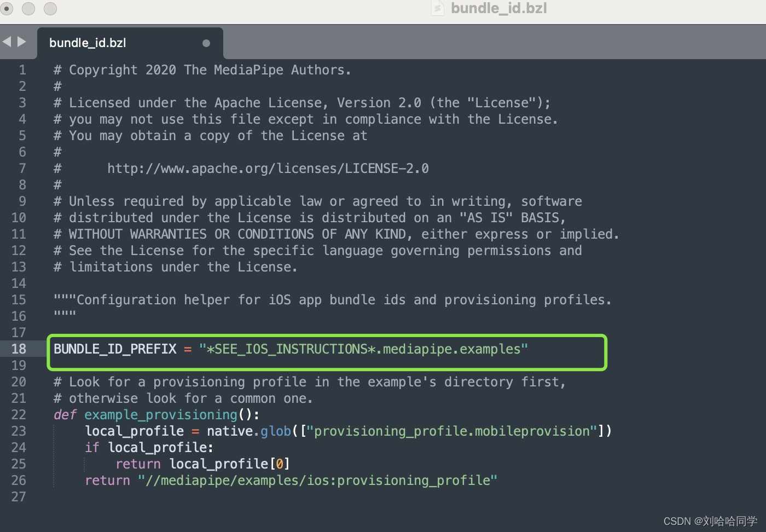The image size is (766, 532).
Task: Click the 'limitations under the License' comment
Action: (176, 267)
